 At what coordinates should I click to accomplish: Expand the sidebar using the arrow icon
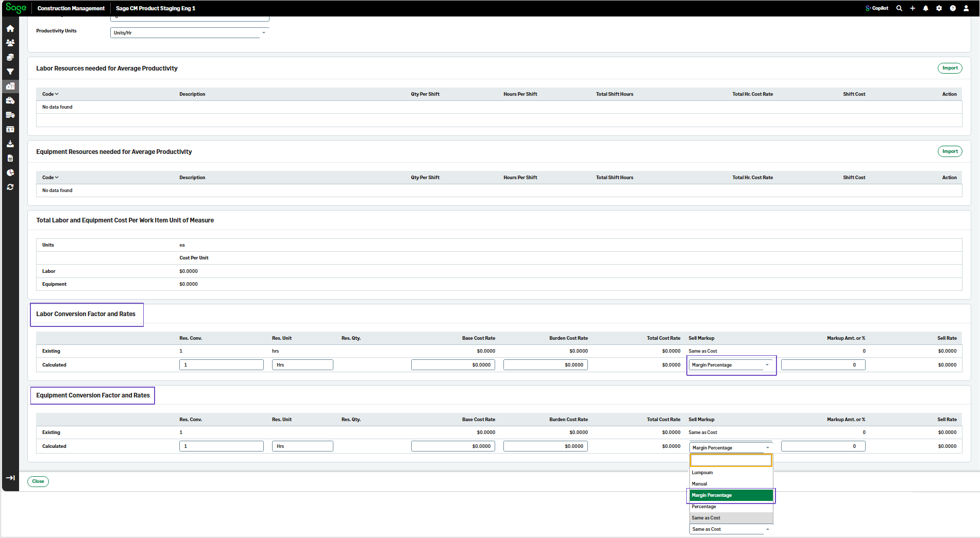10,478
